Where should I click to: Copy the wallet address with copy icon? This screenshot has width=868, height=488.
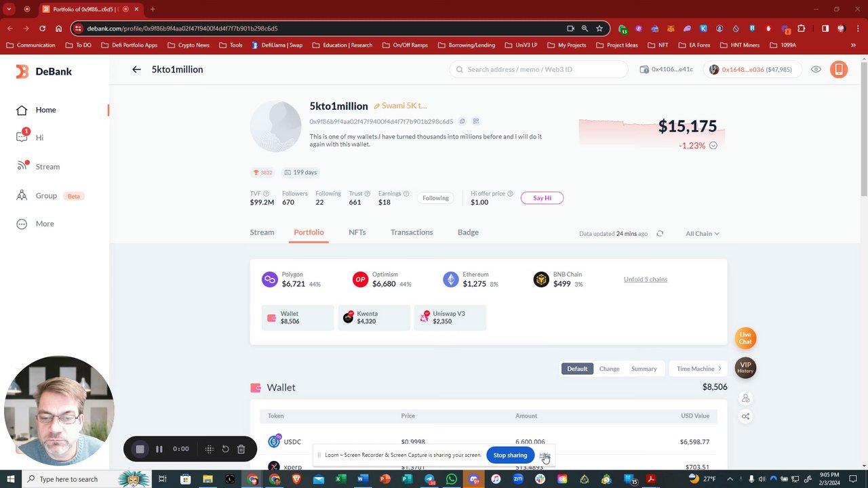(x=462, y=121)
